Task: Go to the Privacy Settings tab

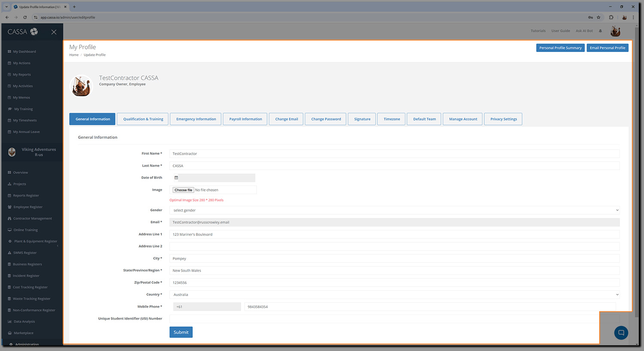Action: (x=503, y=119)
